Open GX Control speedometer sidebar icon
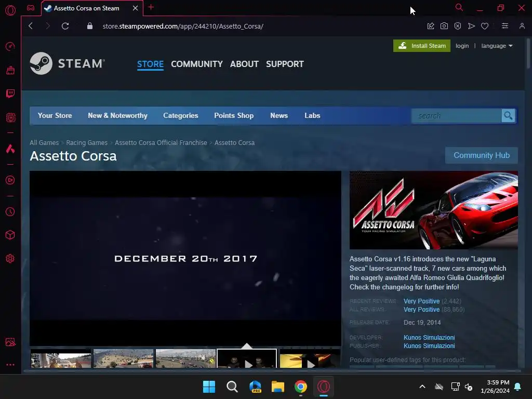Viewport: 532px width, 399px height. tap(10, 46)
